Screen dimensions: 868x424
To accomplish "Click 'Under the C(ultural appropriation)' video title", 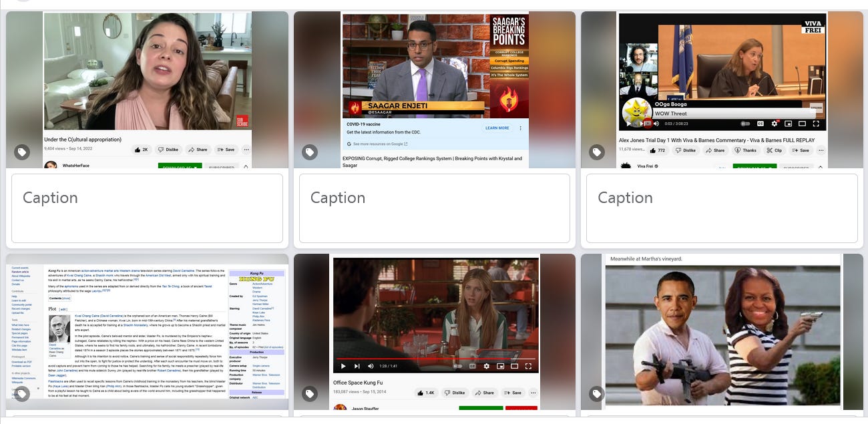I will pyautogui.click(x=83, y=140).
